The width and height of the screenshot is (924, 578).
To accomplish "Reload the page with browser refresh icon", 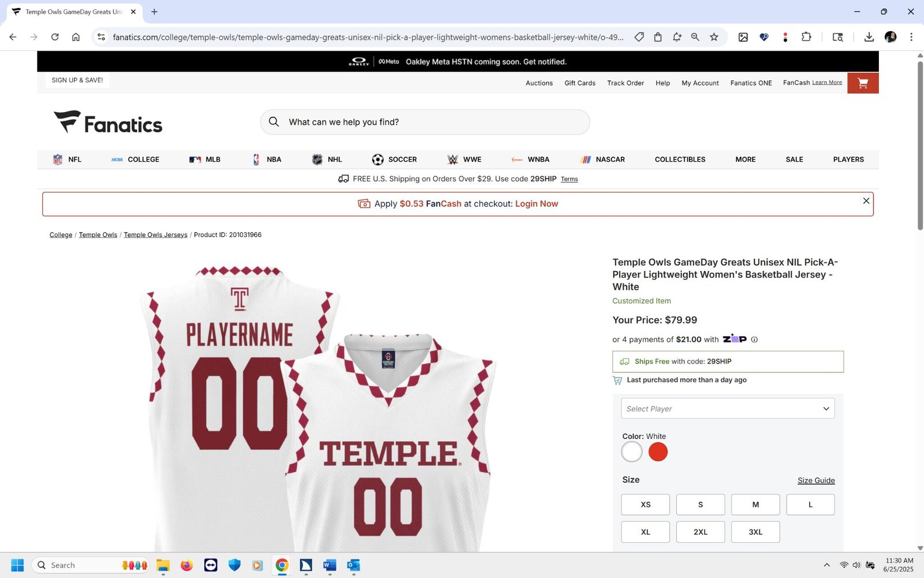I will tap(55, 37).
